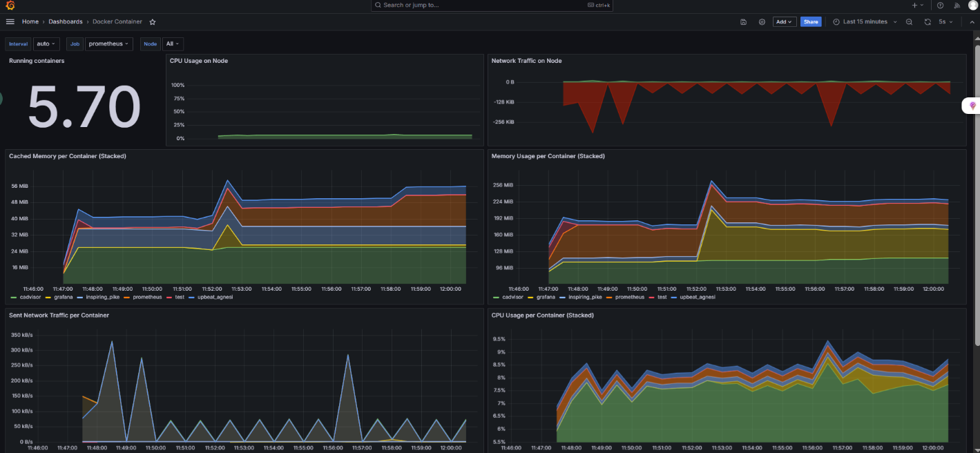Click the zoom out time range icon

pyautogui.click(x=909, y=22)
